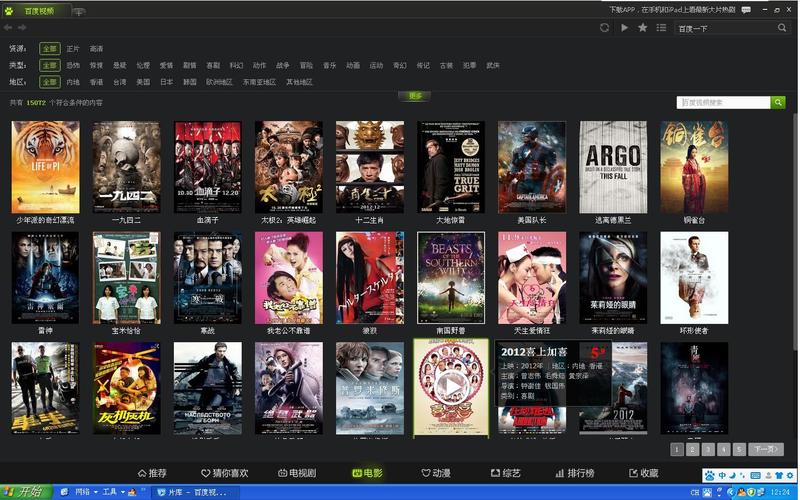Image resolution: width=800 pixels, height=500 pixels.
Task: Open the feedback speech bubble icon
Action: [x=746, y=10]
